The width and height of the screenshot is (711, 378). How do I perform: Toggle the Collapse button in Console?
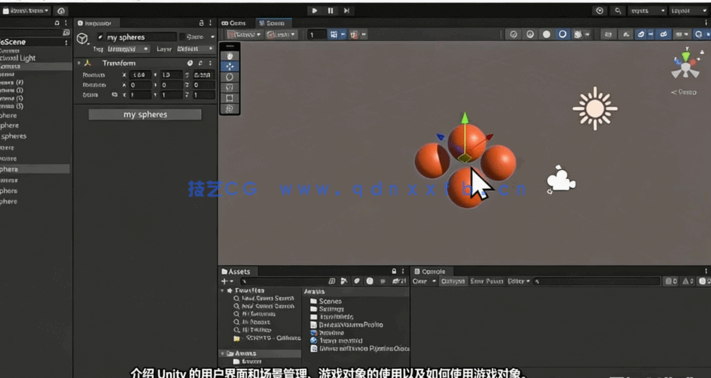453,281
